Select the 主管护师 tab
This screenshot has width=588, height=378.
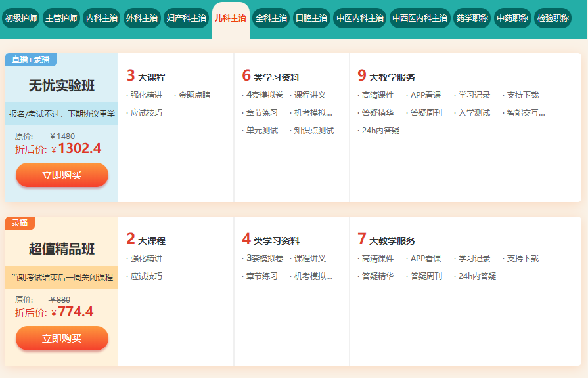tap(62, 18)
